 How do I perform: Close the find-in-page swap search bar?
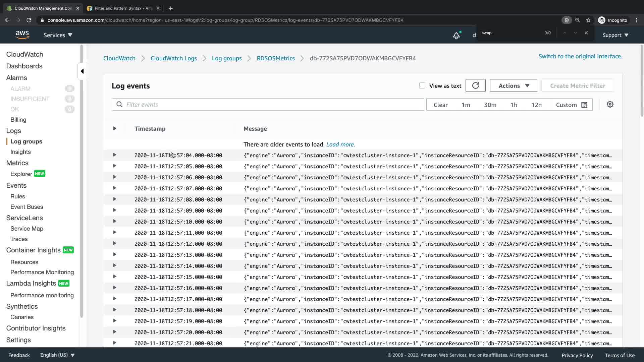tap(586, 33)
